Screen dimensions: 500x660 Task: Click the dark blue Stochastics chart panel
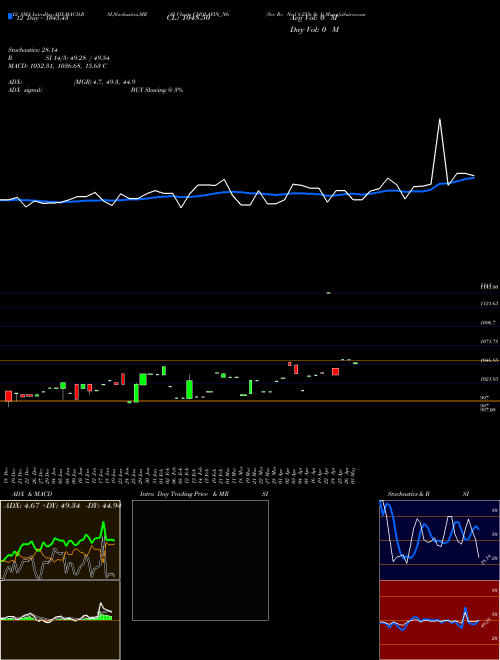(439, 540)
